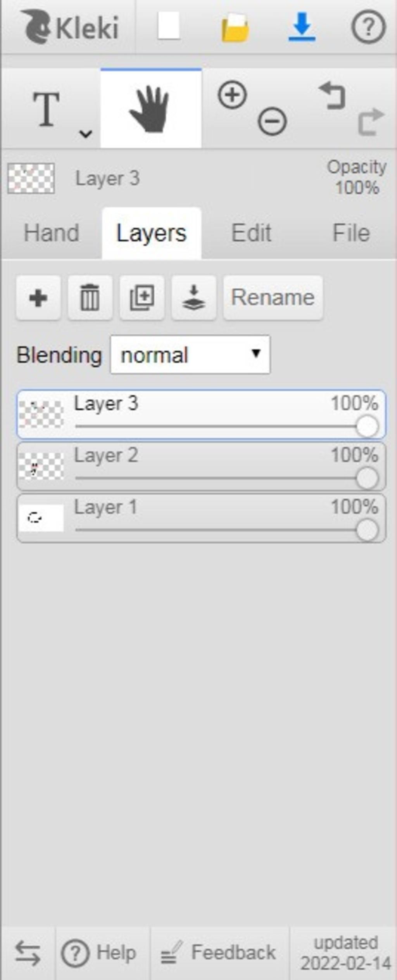Open the Feedback link

pos(219,952)
